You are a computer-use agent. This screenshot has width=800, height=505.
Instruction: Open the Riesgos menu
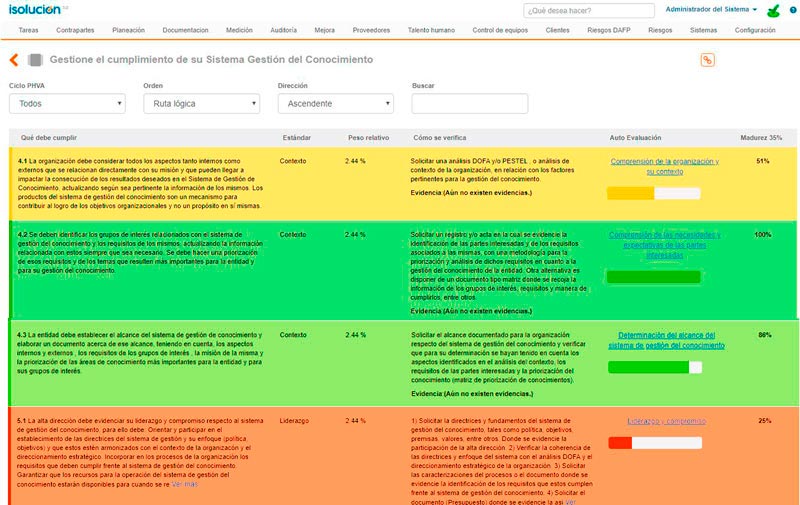click(660, 30)
